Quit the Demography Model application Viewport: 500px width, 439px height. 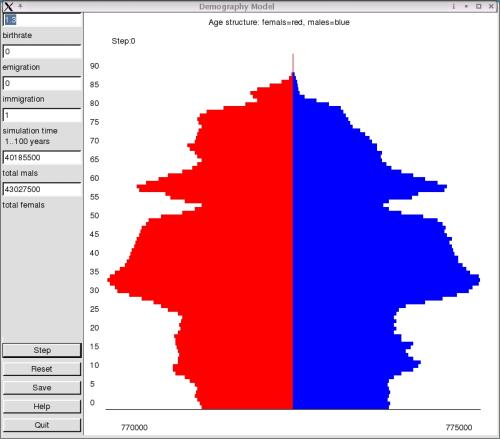pyautogui.click(x=42, y=425)
